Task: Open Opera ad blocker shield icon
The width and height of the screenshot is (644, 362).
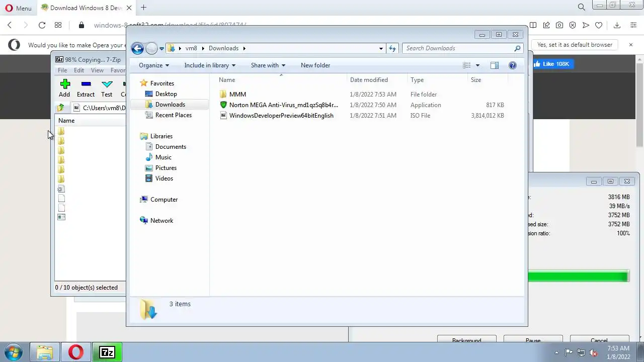Action: tap(573, 25)
